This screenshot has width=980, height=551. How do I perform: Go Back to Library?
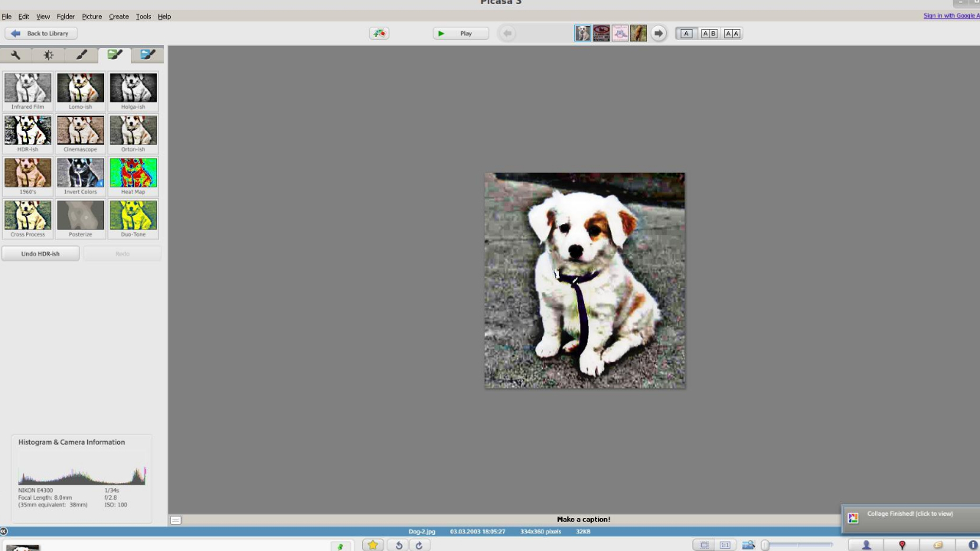(41, 34)
